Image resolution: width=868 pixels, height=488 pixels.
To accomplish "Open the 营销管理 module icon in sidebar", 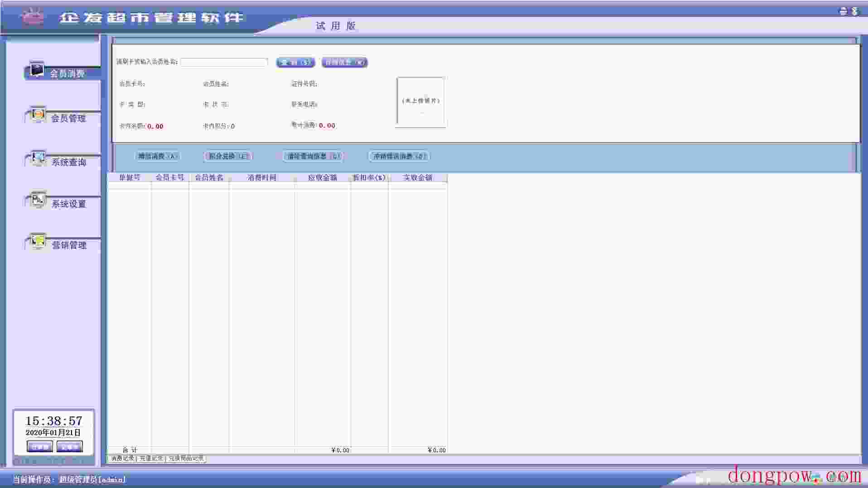I will [x=38, y=242].
